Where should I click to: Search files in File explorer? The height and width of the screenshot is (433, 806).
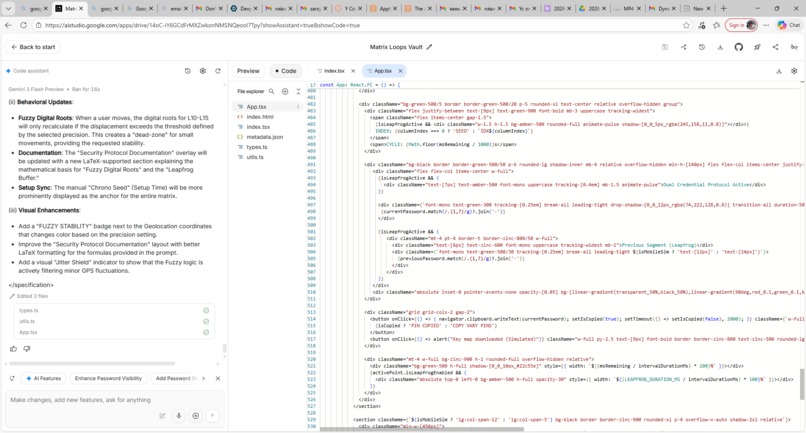pyautogui.click(x=271, y=91)
